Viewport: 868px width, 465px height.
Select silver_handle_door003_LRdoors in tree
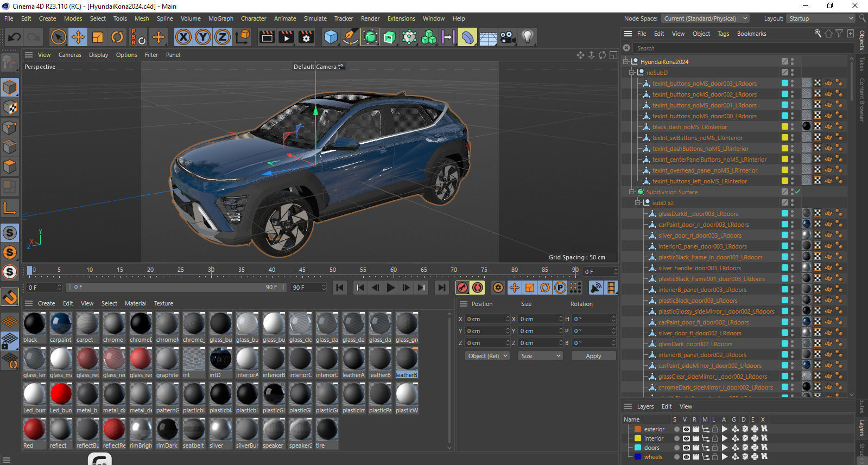tap(699, 268)
